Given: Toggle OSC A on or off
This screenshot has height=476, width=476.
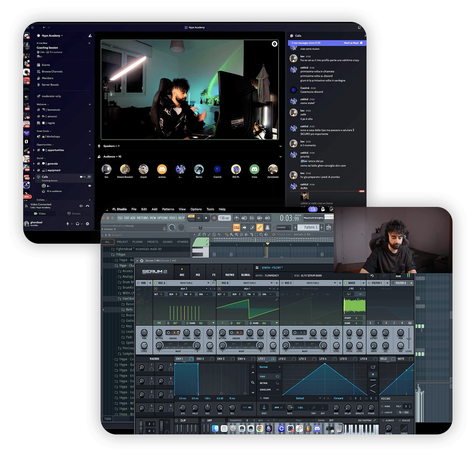Looking at the screenshot, I should pyautogui.click(x=155, y=283).
